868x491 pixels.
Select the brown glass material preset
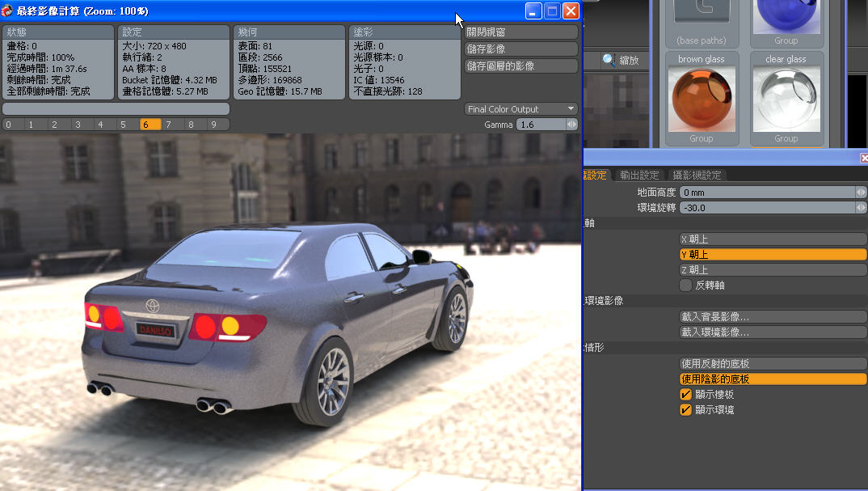(x=702, y=99)
